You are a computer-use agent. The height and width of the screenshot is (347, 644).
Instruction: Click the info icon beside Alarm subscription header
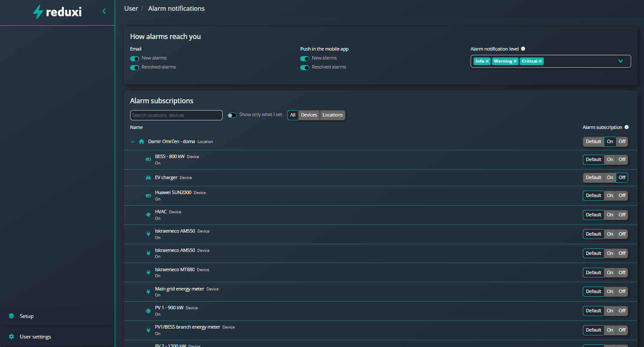point(627,127)
